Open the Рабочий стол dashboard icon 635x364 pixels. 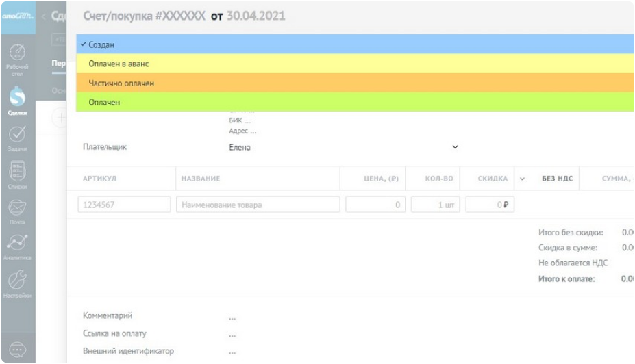point(17,57)
